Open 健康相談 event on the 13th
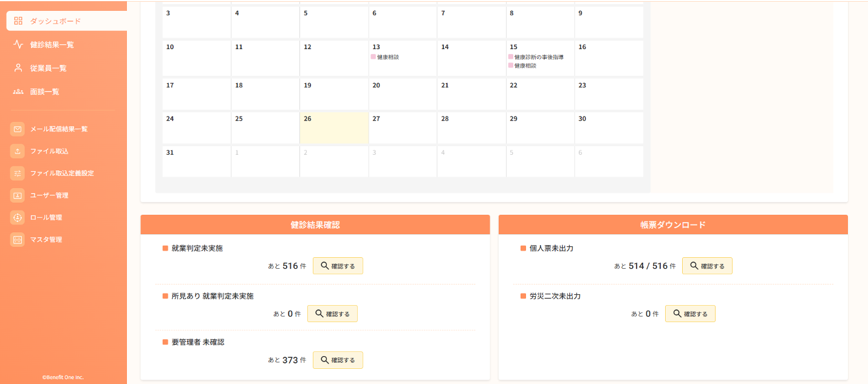This screenshot has height=384, width=868. click(385, 57)
